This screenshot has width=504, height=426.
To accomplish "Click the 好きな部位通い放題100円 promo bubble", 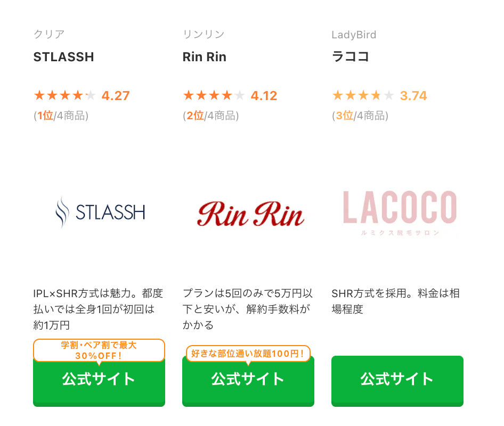I will pos(248,353).
